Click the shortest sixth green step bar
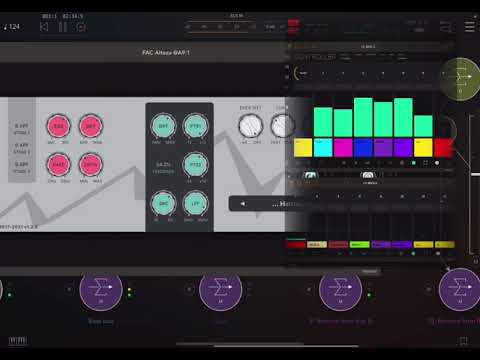 (x=423, y=126)
